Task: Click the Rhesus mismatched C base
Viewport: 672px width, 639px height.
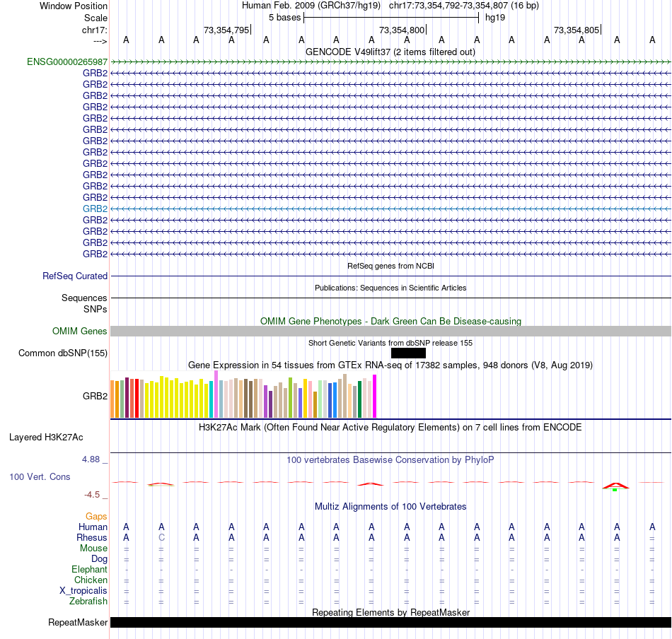Action: 161,537
